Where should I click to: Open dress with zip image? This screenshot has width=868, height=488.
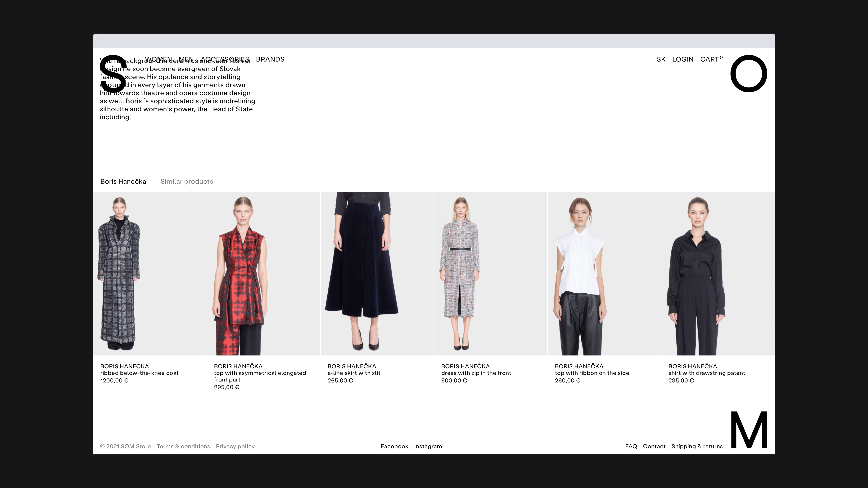(x=491, y=274)
